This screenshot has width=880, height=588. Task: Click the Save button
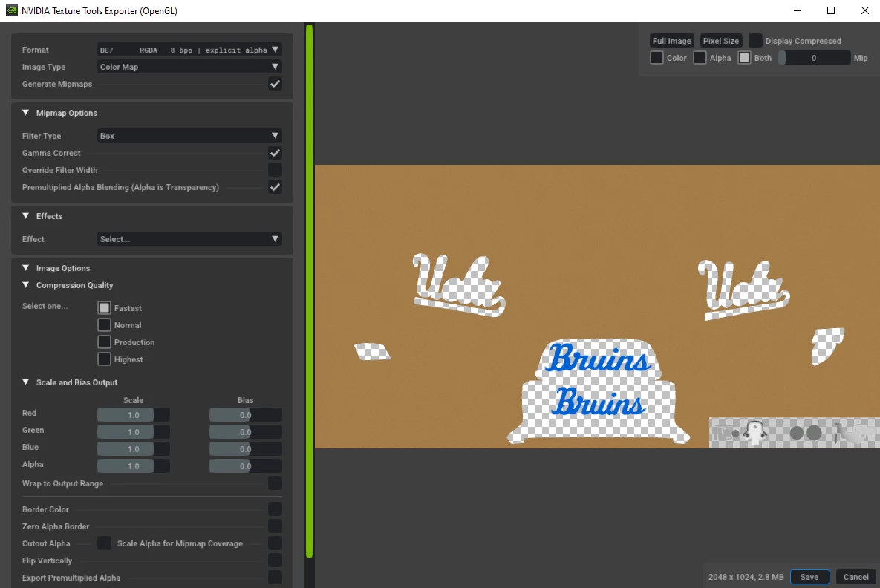coord(809,577)
